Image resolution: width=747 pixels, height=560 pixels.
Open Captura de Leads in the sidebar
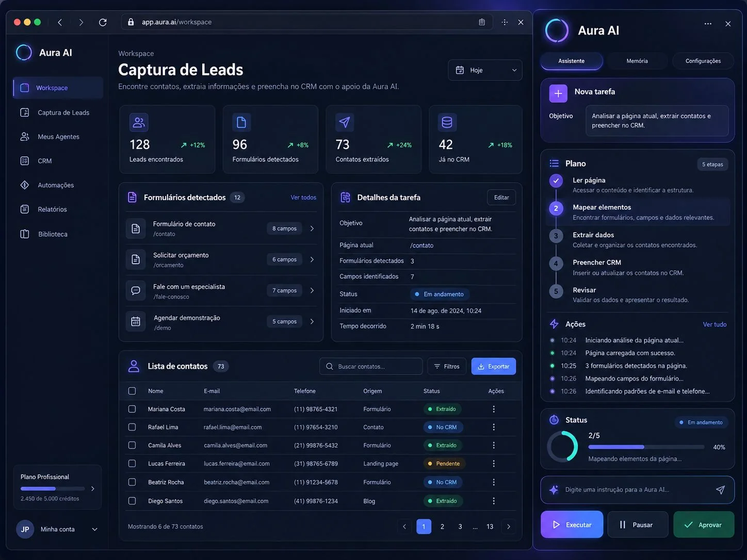click(58, 112)
